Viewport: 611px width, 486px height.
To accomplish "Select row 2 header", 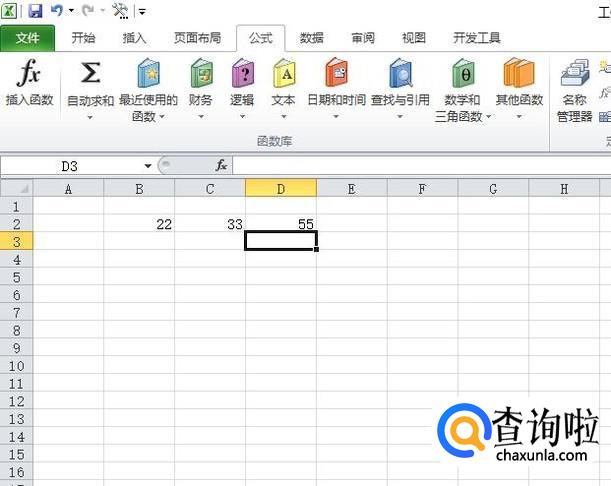I will [x=17, y=224].
